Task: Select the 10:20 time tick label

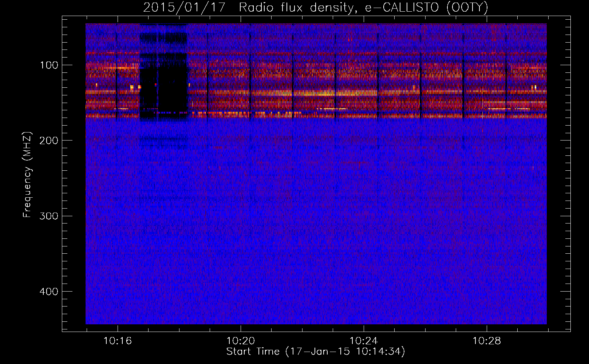Action: [241, 341]
